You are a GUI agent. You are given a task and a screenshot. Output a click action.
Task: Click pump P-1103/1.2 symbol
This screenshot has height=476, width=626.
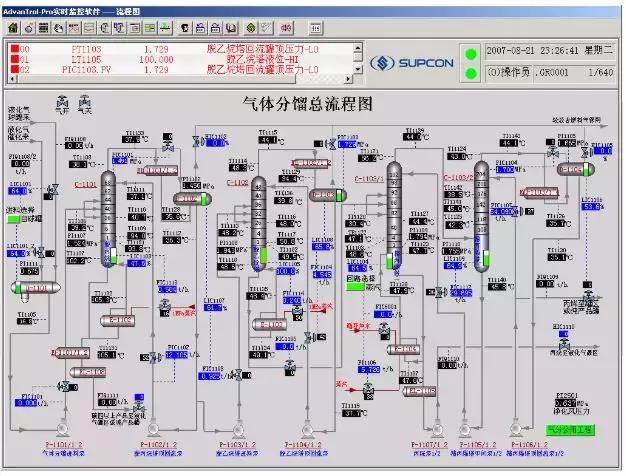(x=238, y=430)
